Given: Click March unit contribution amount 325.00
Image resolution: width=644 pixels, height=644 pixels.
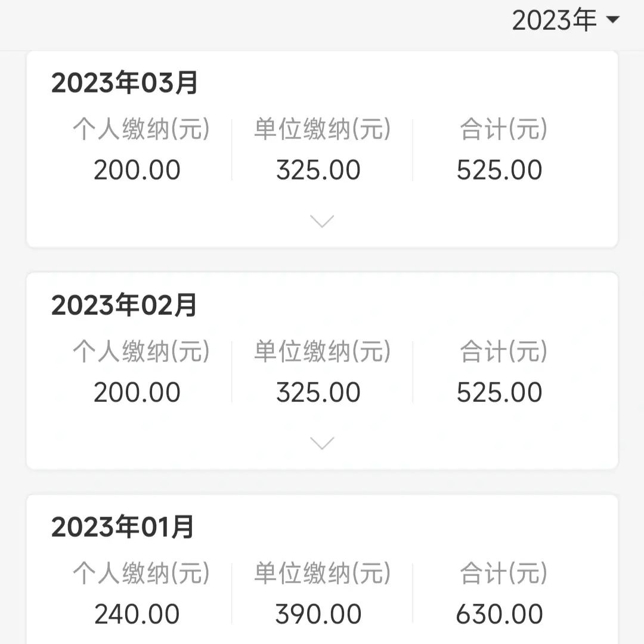Looking at the screenshot, I should [x=318, y=171].
